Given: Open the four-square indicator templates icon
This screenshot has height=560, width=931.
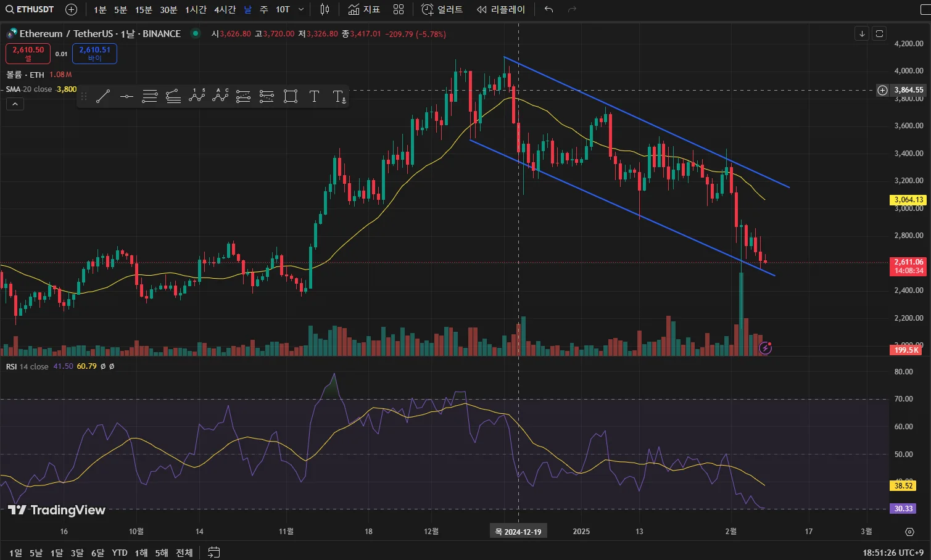Looking at the screenshot, I should pos(399,9).
